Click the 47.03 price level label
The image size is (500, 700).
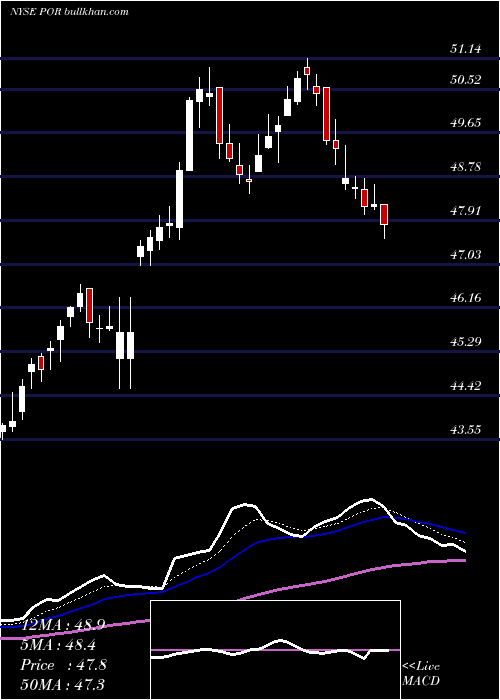click(x=466, y=255)
